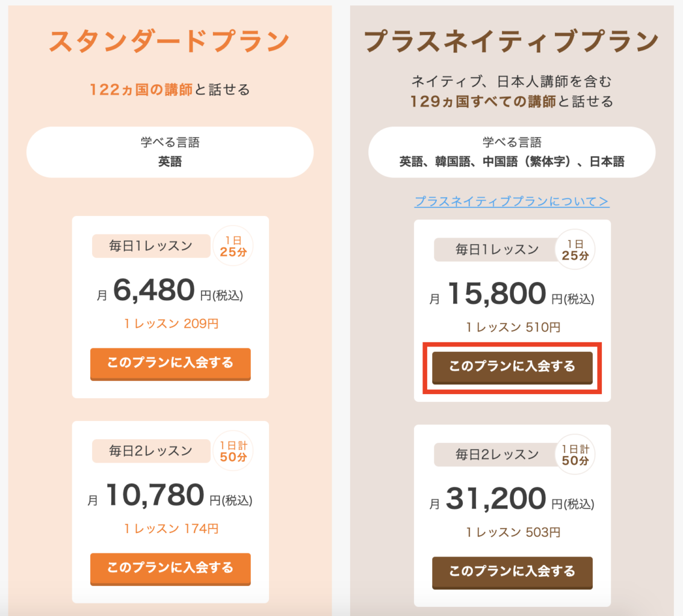Join the Standard 6,480 yen plan

[170, 364]
